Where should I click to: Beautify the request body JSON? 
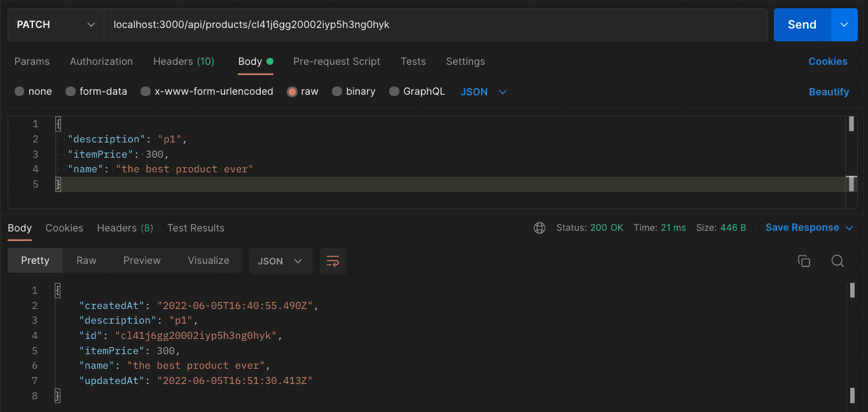pos(829,92)
